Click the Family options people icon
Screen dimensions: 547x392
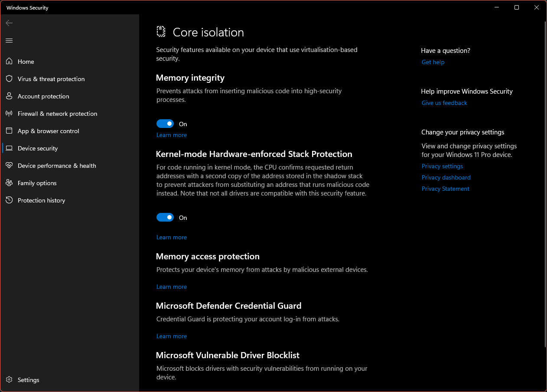coord(9,183)
